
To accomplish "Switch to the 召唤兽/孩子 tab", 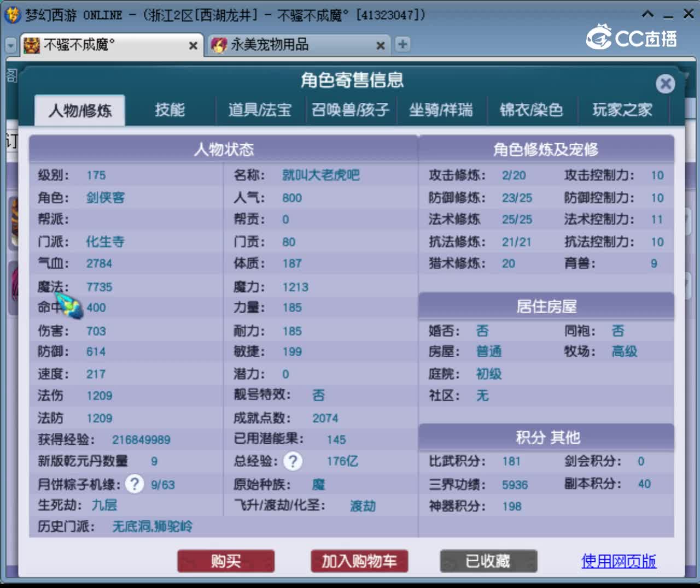I will [351, 110].
